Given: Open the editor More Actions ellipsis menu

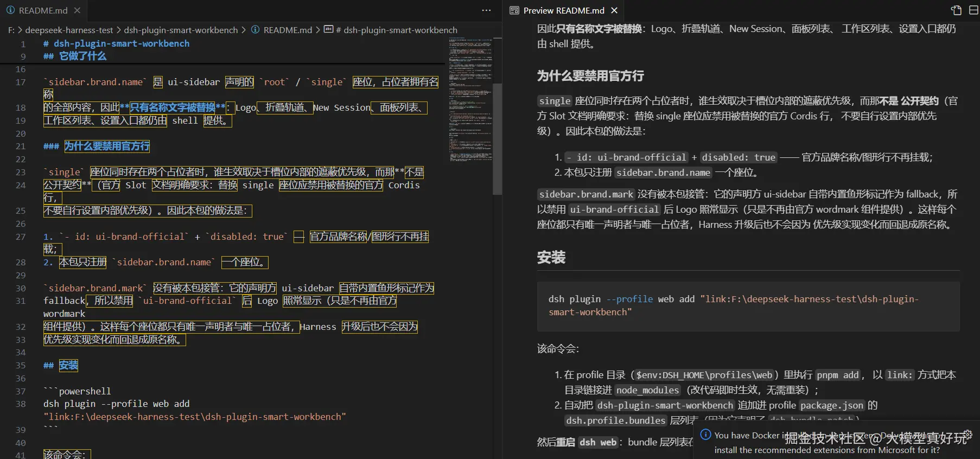Looking at the screenshot, I should click(486, 10).
